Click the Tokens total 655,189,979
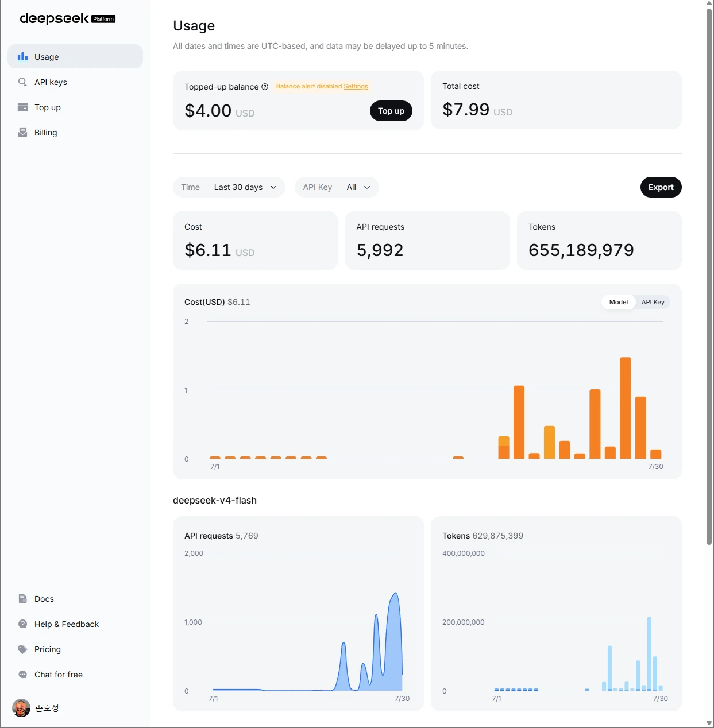 [x=581, y=250]
